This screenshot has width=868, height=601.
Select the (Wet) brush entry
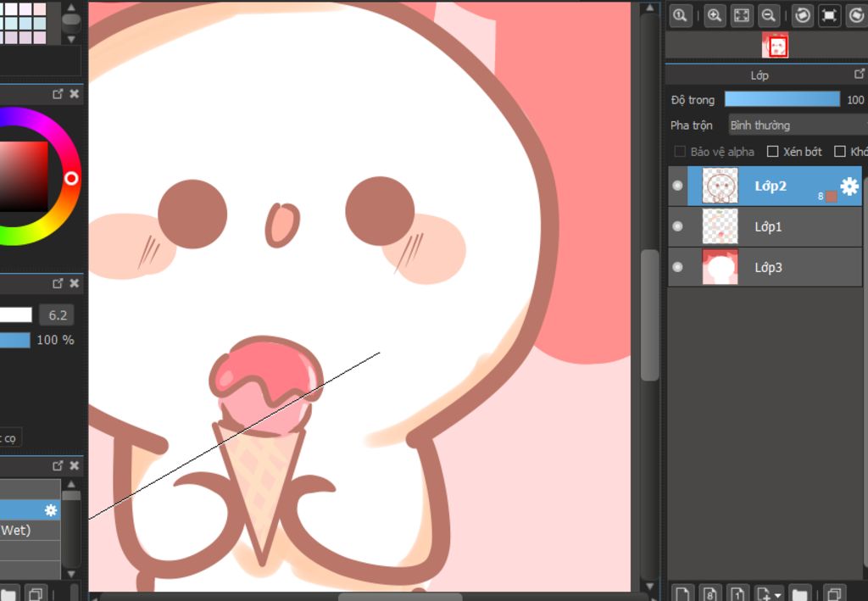pyautogui.click(x=30, y=530)
